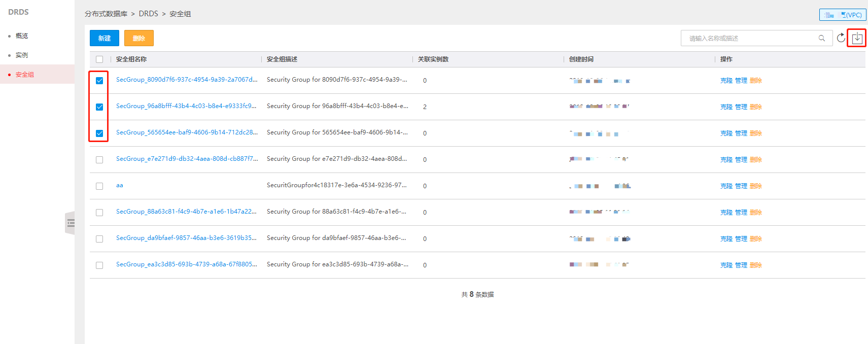Screen dimensions: 868x344
Task: Click the blue 新建 button
Action: click(x=105, y=38)
